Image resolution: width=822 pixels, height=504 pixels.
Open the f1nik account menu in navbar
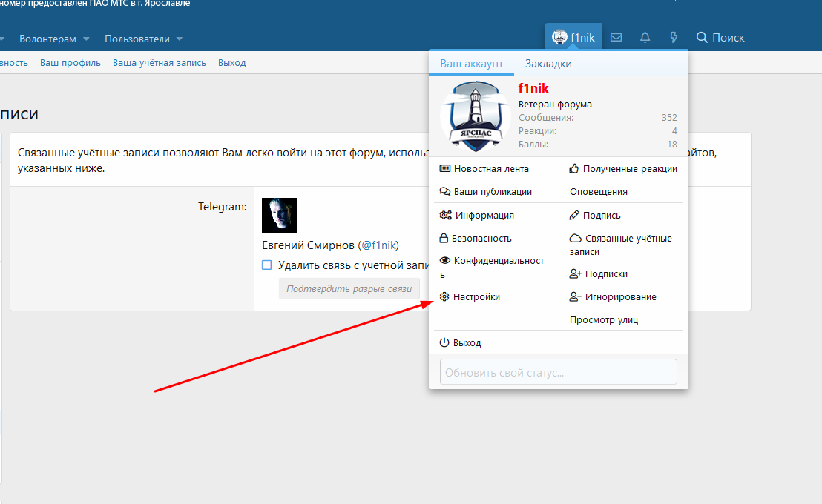(573, 38)
